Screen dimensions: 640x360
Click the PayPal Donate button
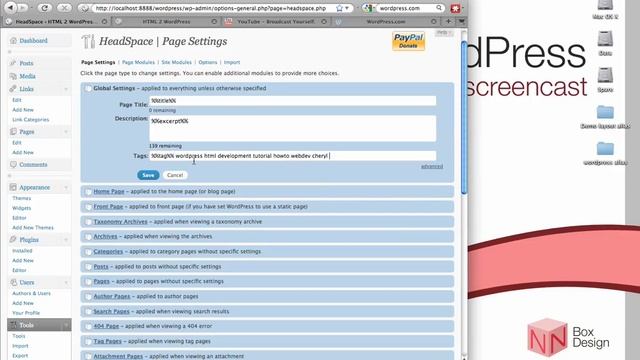pos(408,41)
